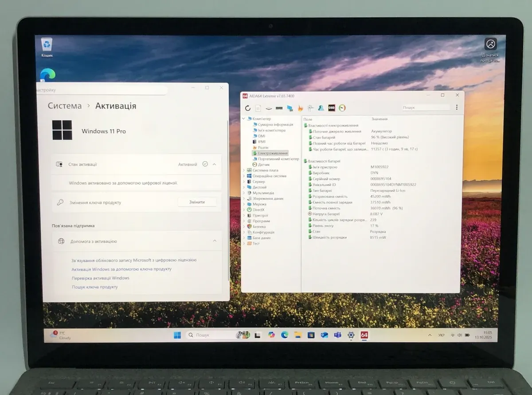Launch system stability test flame icon
This screenshot has height=395, width=532.
coord(300,108)
